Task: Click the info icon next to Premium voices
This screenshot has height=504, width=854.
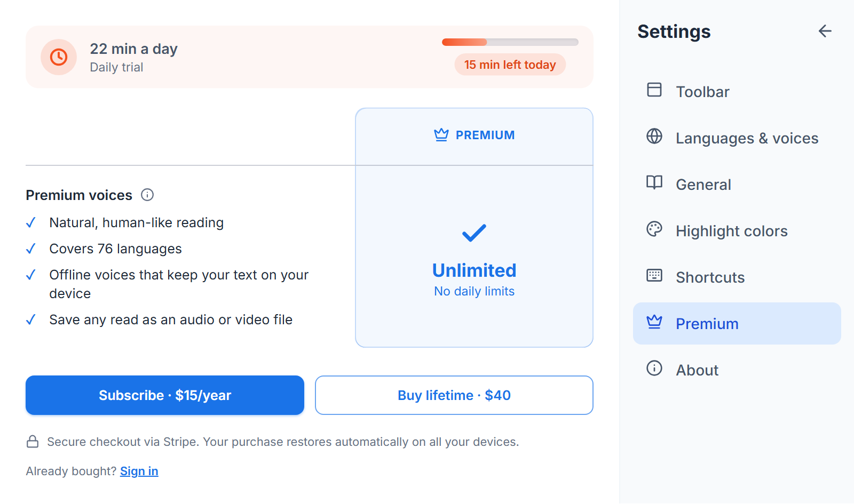Action: (x=147, y=195)
